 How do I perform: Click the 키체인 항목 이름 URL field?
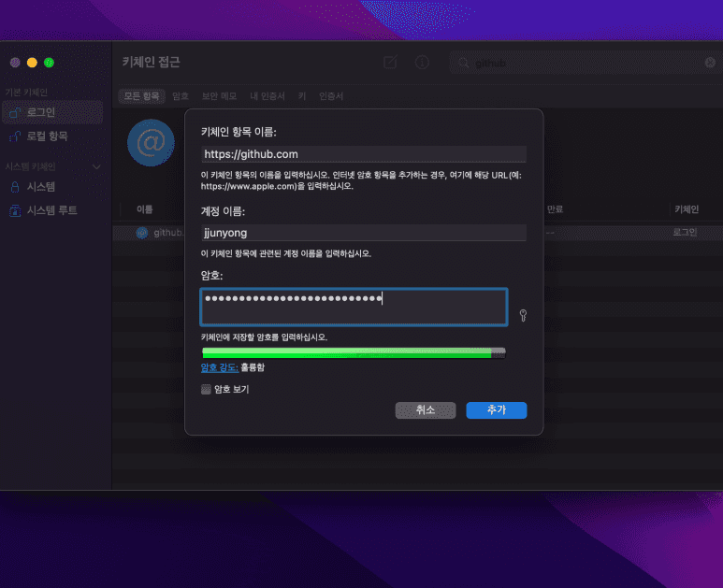[363, 154]
